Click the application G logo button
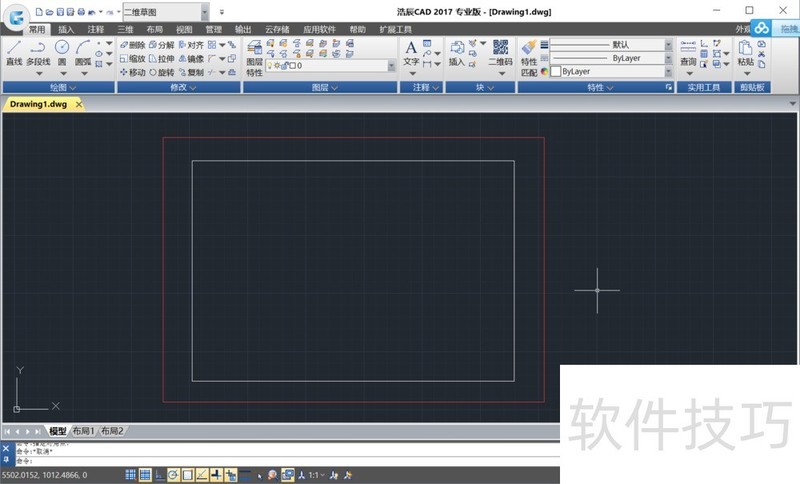800x484 pixels. pos(16,16)
